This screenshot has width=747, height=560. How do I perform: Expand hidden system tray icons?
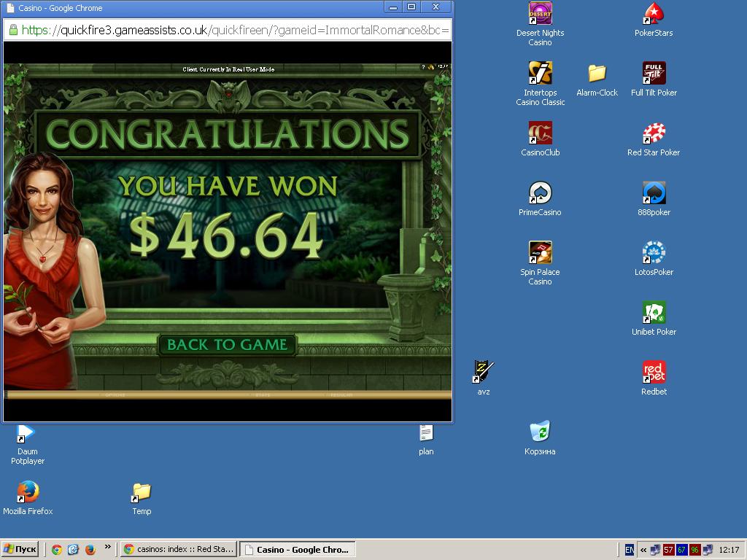tap(643, 550)
